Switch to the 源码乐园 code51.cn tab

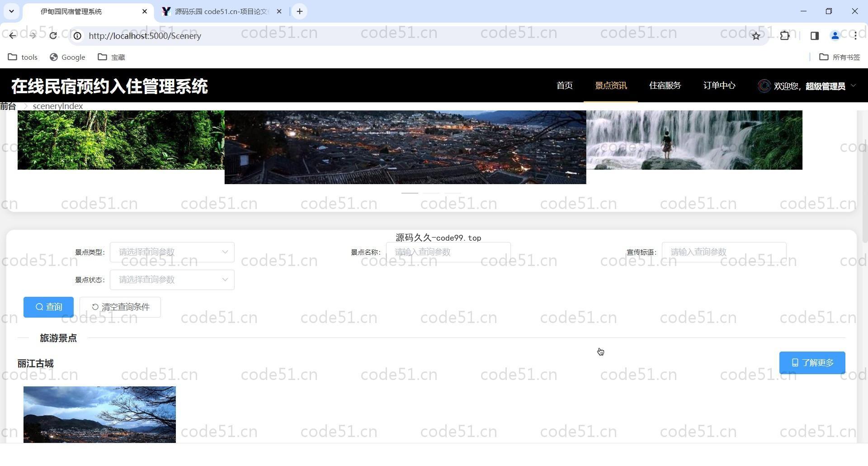click(x=222, y=11)
